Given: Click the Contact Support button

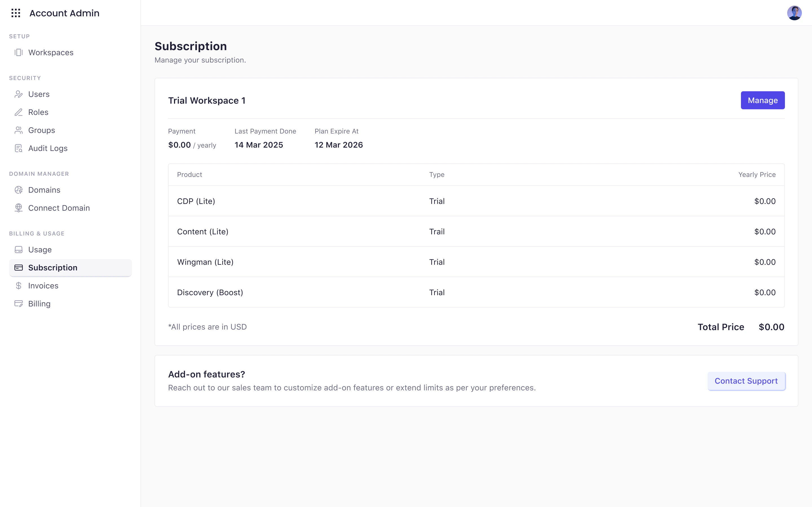Looking at the screenshot, I should pyautogui.click(x=746, y=381).
